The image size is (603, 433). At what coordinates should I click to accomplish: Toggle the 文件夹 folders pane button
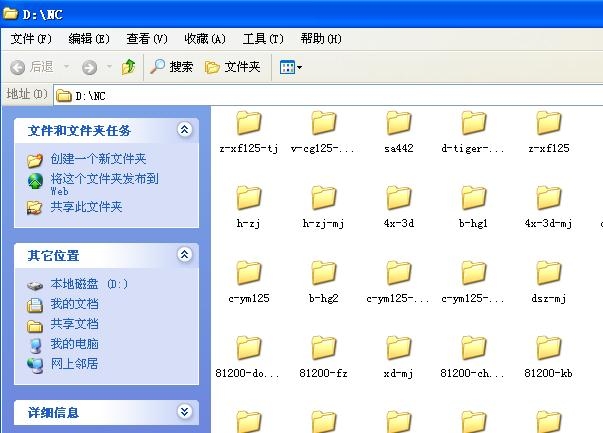point(233,67)
